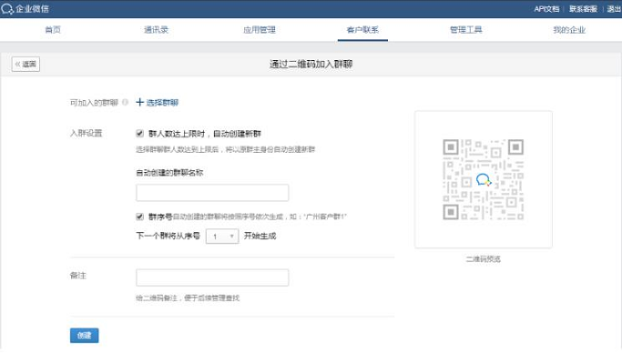Screen dimensions: 622x364
Task: Click the WeChat Work logo in QR code
Action: coord(483,180)
